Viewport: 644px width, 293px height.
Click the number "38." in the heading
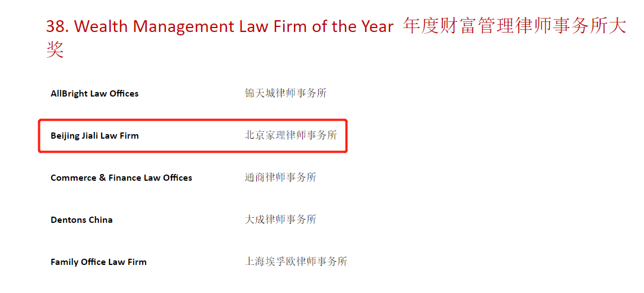click(57, 27)
